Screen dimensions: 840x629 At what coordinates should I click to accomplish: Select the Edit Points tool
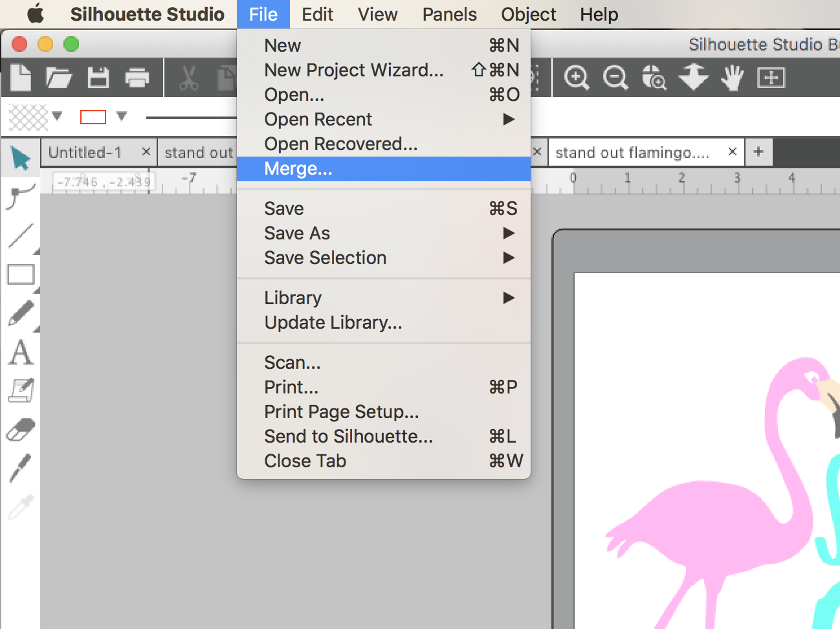coord(21,197)
